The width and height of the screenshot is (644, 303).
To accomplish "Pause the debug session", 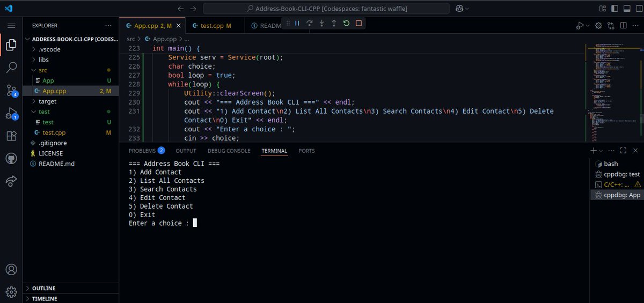I will tap(297, 24).
